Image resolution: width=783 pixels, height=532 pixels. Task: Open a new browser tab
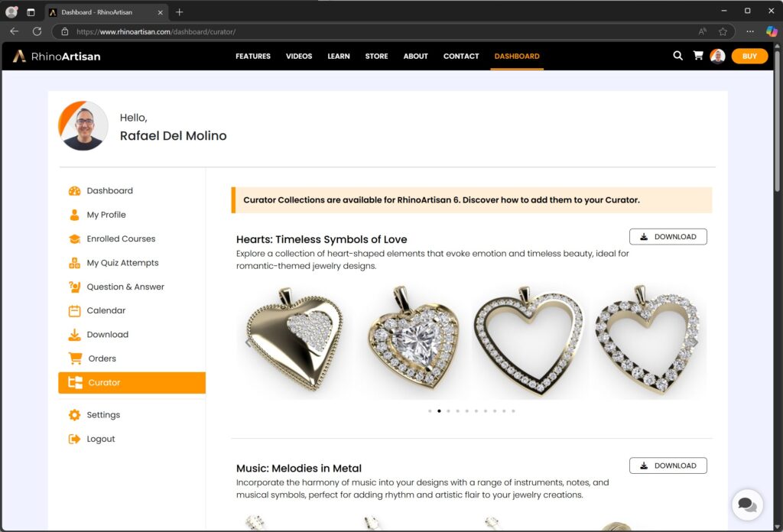click(x=179, y=12)
